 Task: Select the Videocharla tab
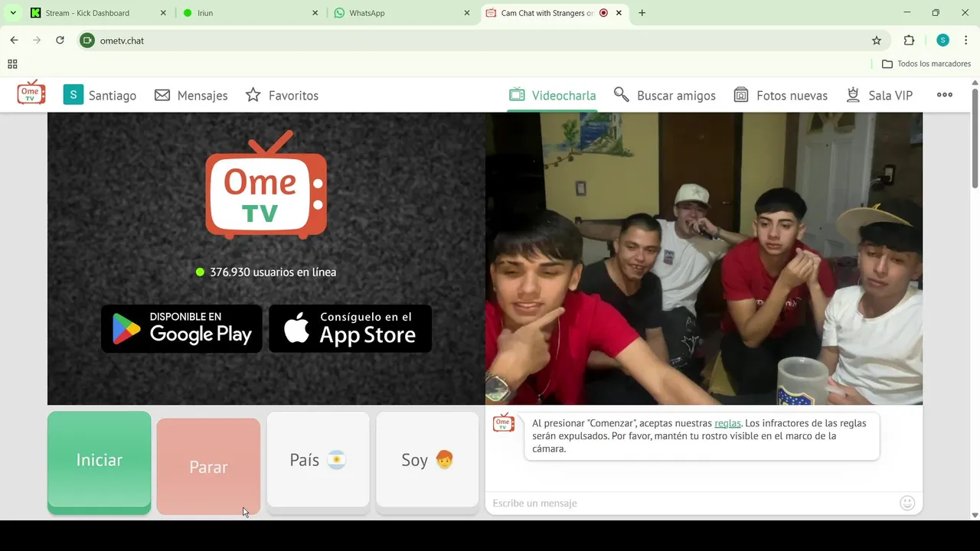[553, 96]
